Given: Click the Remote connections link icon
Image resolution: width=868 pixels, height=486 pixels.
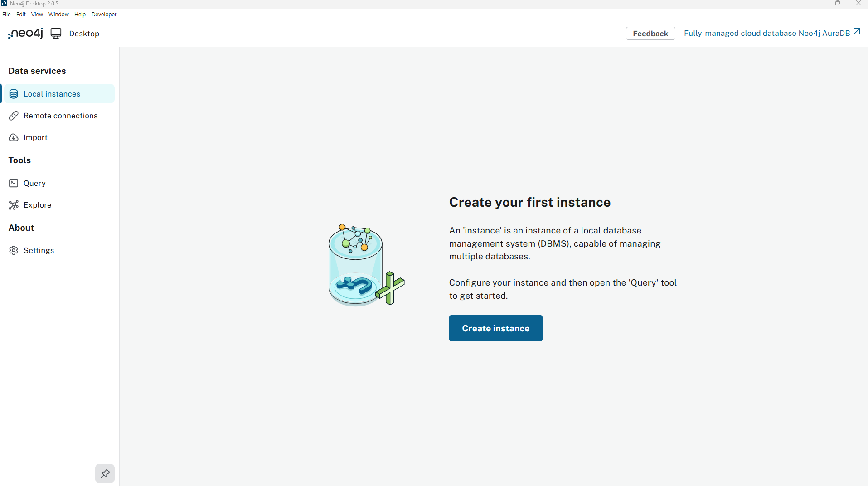Looking at the screenshot, I should tap(14, 116).
